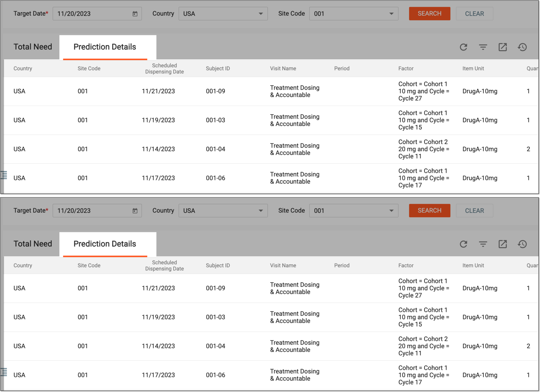Open the filter icon in the lower panel

(483, 244)
